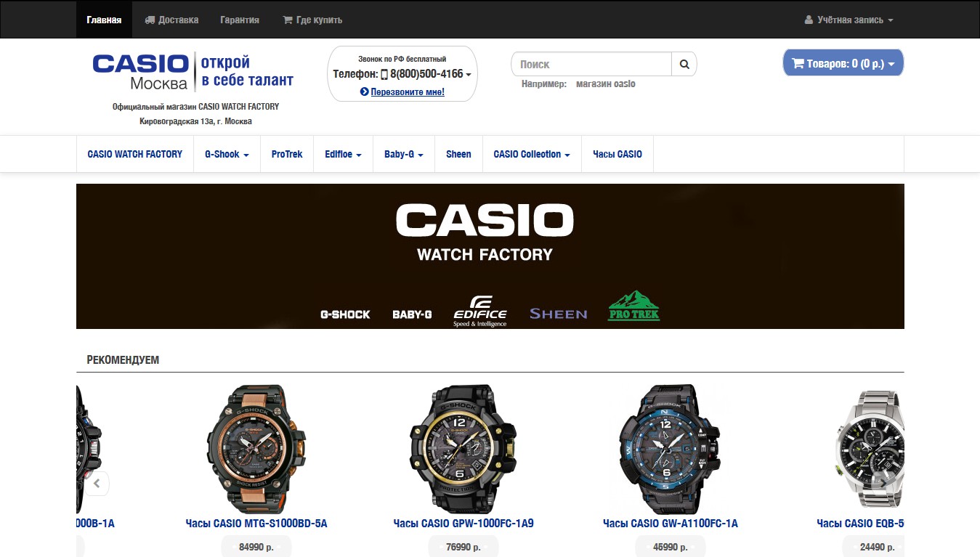
Task: Open the ProTrek category
Action: (x=287, y=154)
